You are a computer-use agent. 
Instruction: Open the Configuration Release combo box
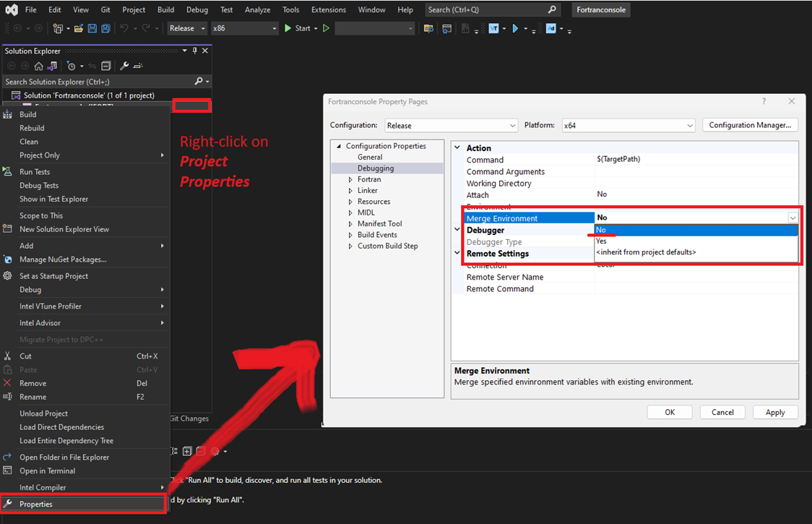pos(451,125)
